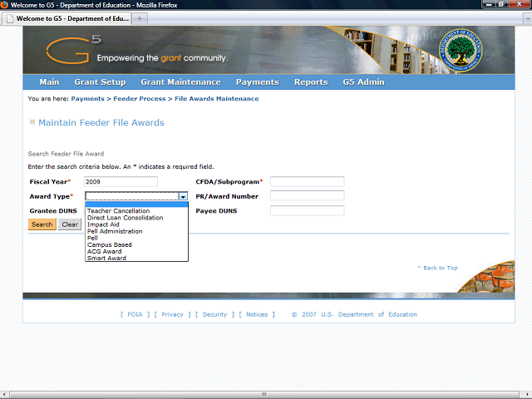The width and height of the screenshot is (532, 399).
Task: Select the blank highlighted dropdown option
Action: 136,204
